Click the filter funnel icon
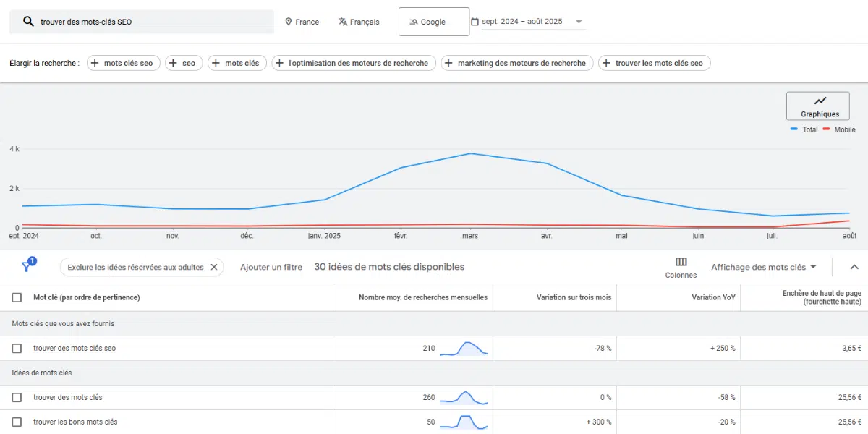Screen dimensions: 868x434 (x=27, y=266)
